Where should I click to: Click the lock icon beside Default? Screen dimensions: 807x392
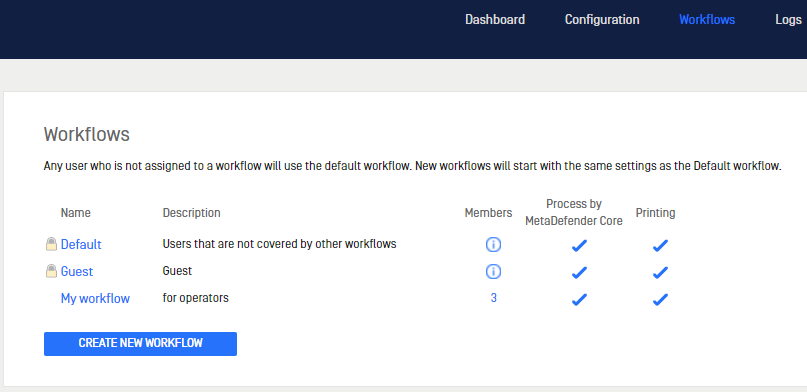coord(51,244)
